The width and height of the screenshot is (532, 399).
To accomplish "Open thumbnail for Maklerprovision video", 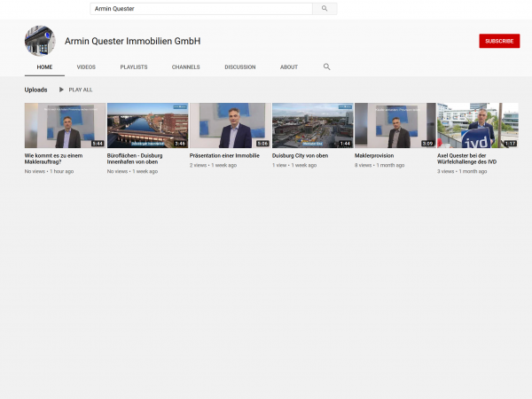I will 395,126.
